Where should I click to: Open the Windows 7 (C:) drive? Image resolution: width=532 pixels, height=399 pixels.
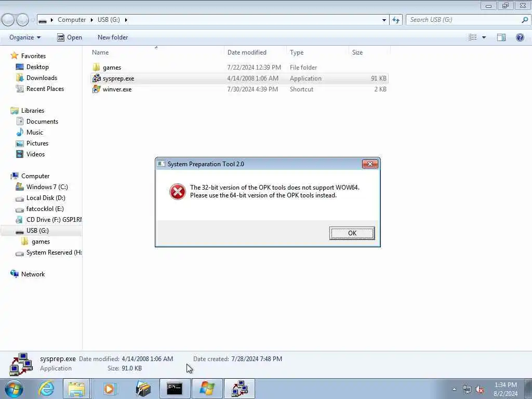coord(47,187)
